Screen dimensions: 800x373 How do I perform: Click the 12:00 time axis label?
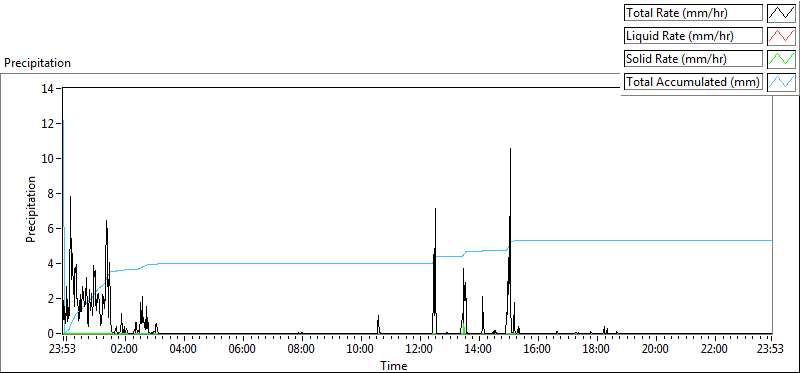pyautogui.click(x=419, y=350)
